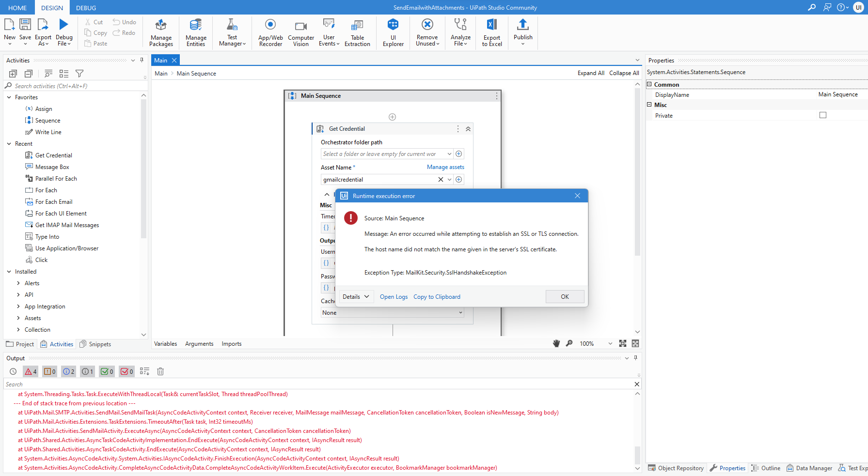Expand the App Integration category

(18, 307)
